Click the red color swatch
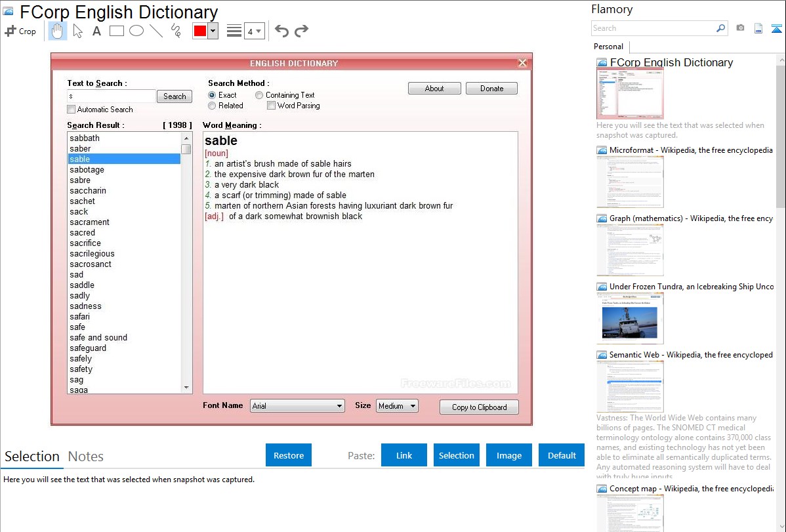 coord(200,31)
